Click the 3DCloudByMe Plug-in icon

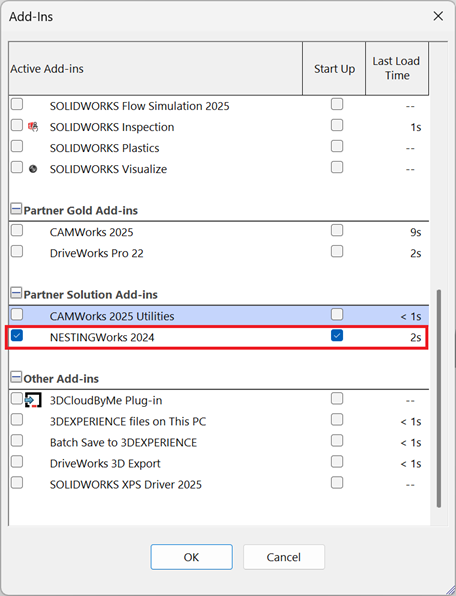coord(33,400)
